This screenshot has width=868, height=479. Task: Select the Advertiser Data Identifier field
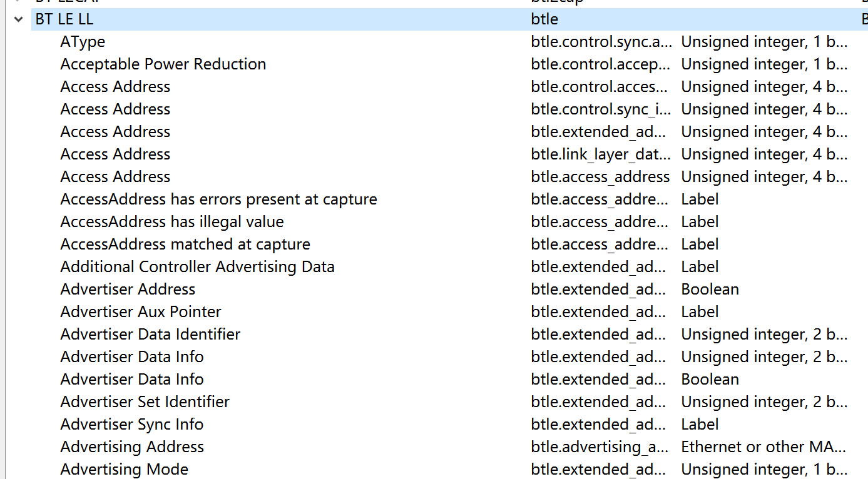coord(150,334)
